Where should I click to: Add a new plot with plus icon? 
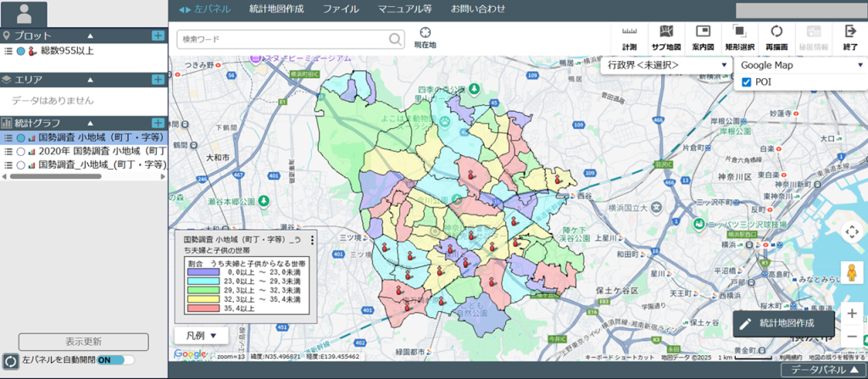tap(158, 36)
